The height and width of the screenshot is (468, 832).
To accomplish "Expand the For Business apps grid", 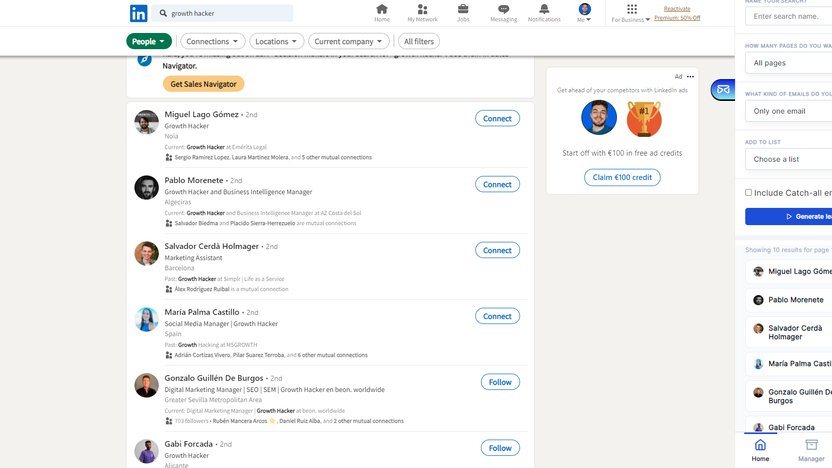I will pos(631,13).
